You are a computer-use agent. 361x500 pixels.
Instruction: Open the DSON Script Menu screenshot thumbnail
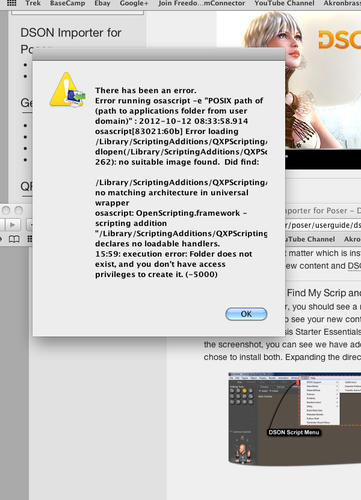tap(295, 419)
